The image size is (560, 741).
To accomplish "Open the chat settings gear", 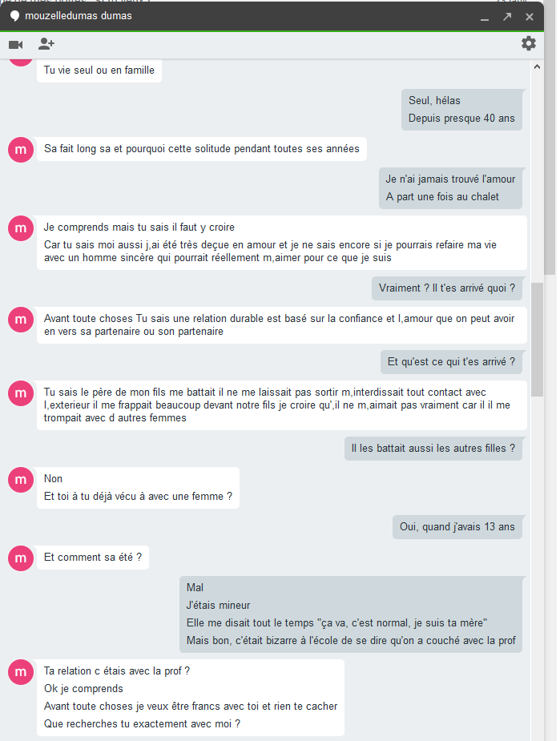I will click(x=529, y=43).
